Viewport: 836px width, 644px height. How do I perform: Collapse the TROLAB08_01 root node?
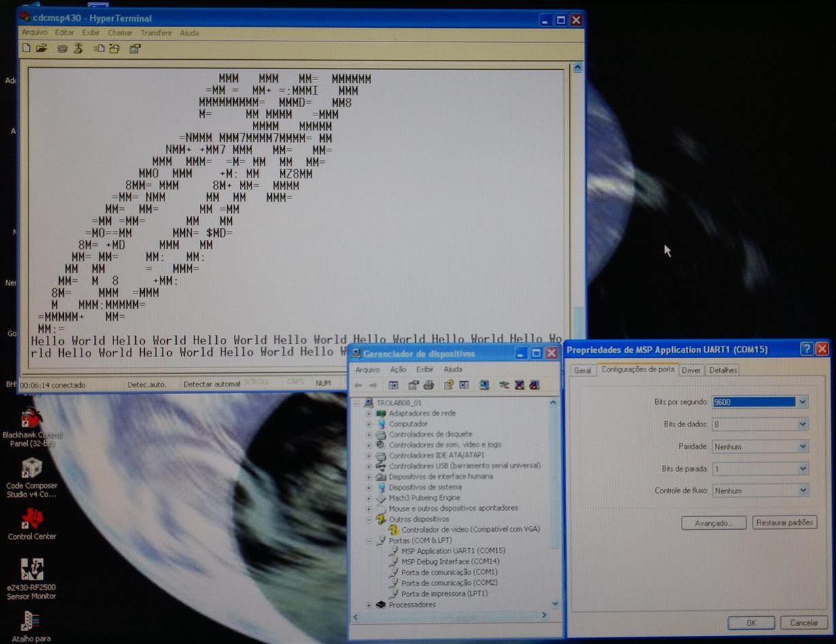tap(358, 403)
